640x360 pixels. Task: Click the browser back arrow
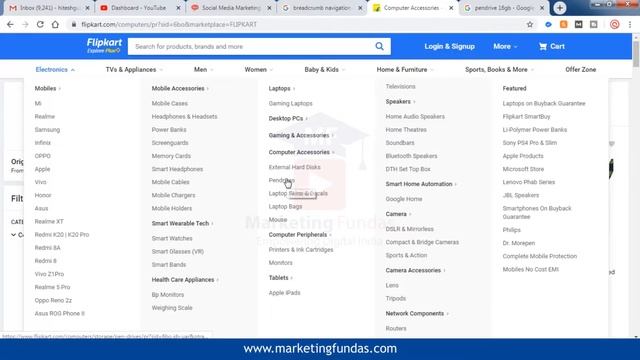tap(10, 24)
